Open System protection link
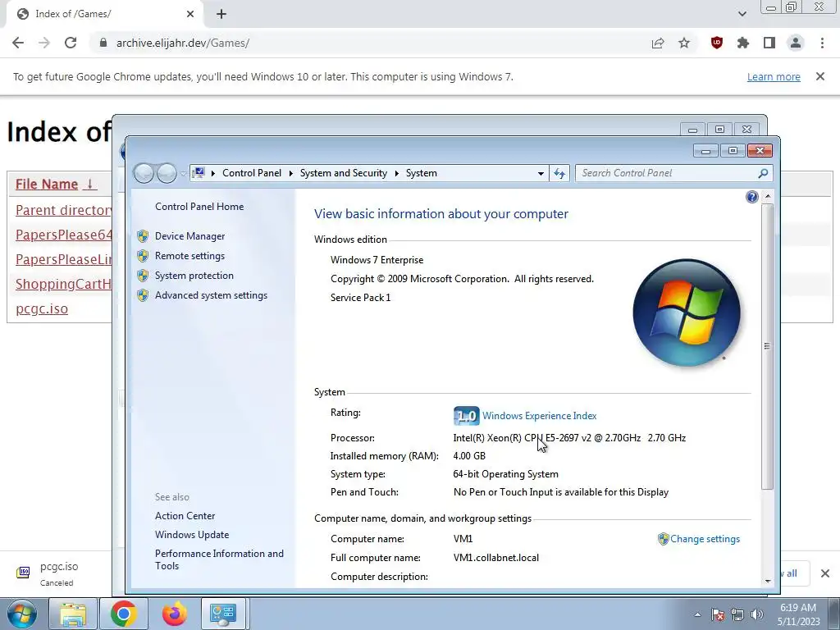 click(x=194, y=276)
